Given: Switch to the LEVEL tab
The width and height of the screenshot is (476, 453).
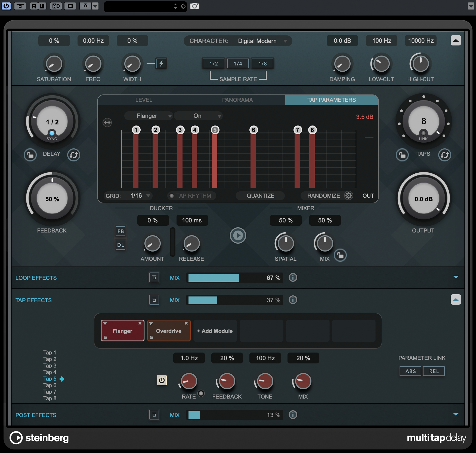Looking at the screenshot, I should [144, 100].
